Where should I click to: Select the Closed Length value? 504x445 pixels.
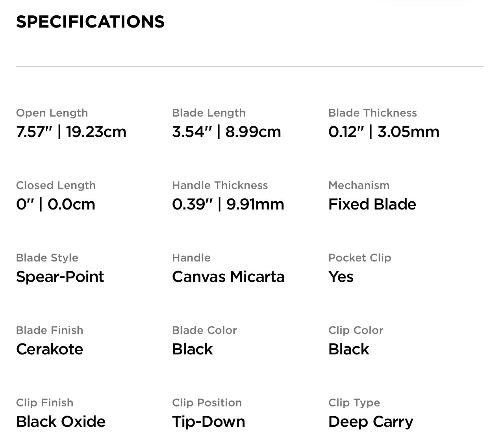tap(56, 204)
